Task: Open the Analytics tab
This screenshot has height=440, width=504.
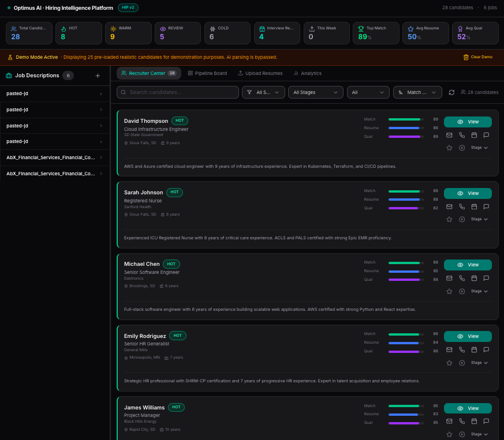Action: [x=308, y=73]
